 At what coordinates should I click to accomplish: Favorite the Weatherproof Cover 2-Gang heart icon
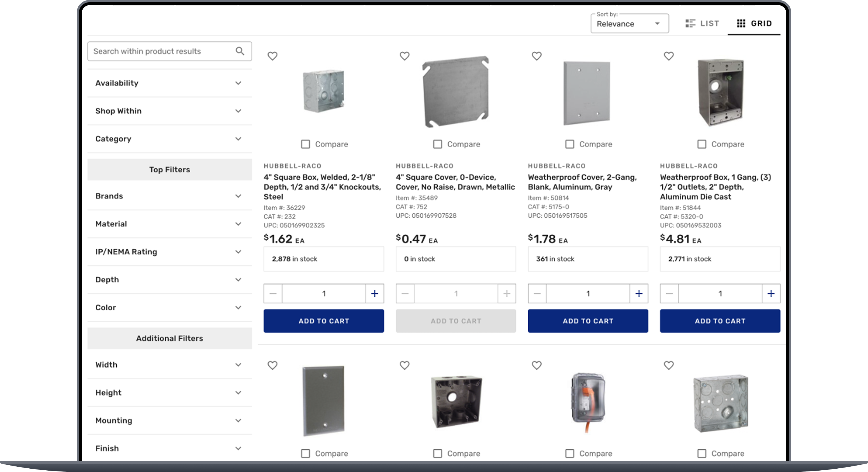536,56
